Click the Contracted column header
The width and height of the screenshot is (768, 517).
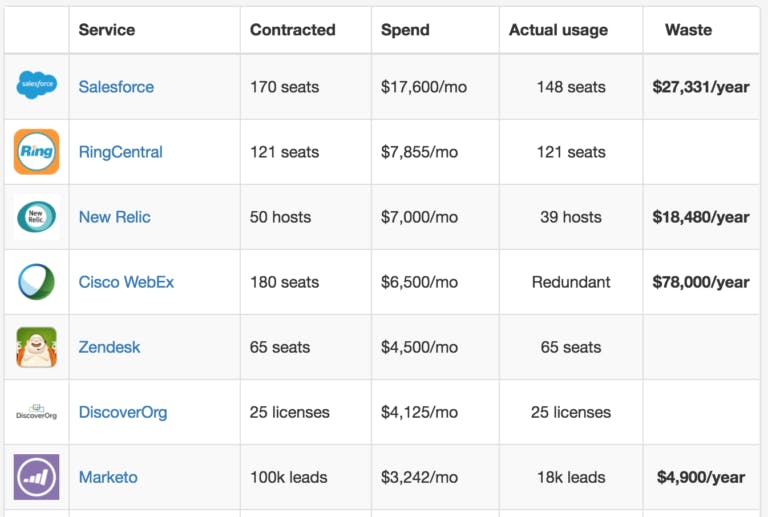[292, 30]
